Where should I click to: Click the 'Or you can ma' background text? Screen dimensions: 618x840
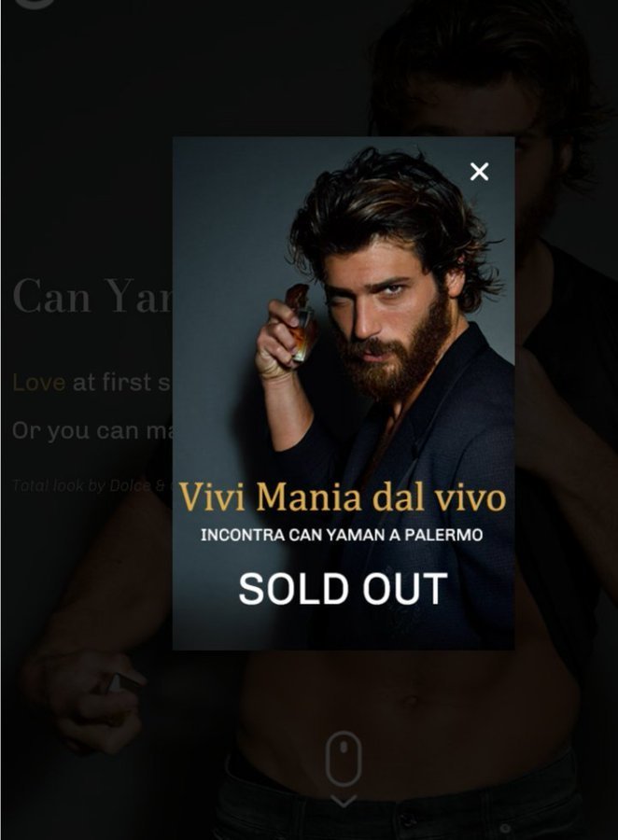pos(92,430)
